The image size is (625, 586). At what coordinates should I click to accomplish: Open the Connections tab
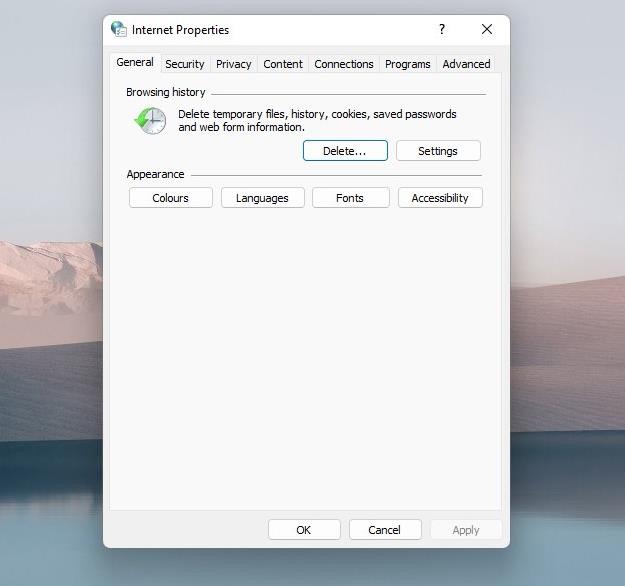[x=344, y=64]
